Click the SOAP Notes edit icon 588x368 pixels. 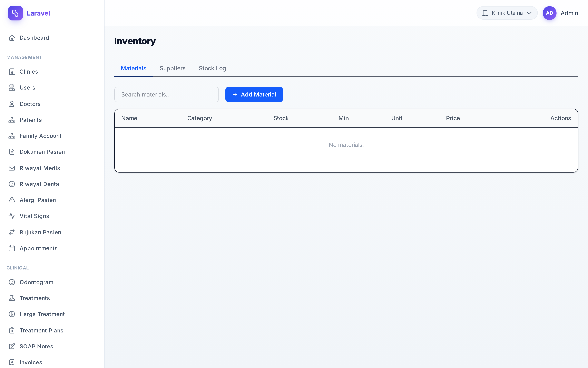(12, 346)
